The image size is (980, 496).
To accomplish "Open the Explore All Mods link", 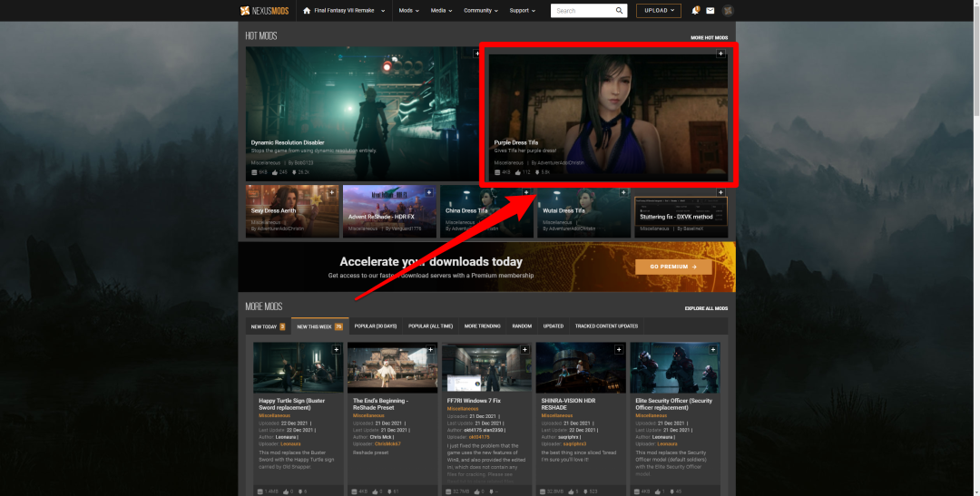I will tap(706, 308).
